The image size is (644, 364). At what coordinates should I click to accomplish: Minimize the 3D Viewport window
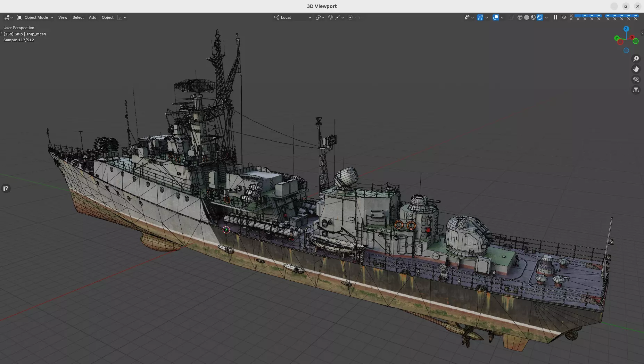pyautogui.click(x=614, y=6)
